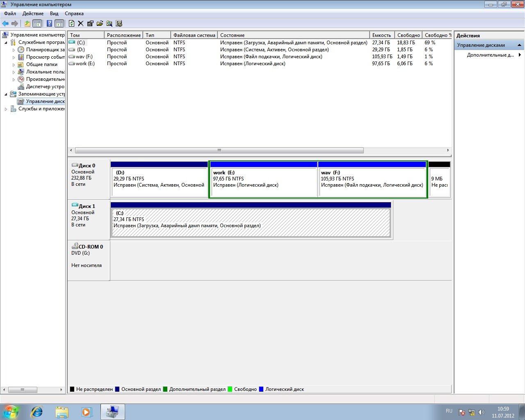Click the Службы и приложения server icon
The image size is (525, 420).
point(13,109)
